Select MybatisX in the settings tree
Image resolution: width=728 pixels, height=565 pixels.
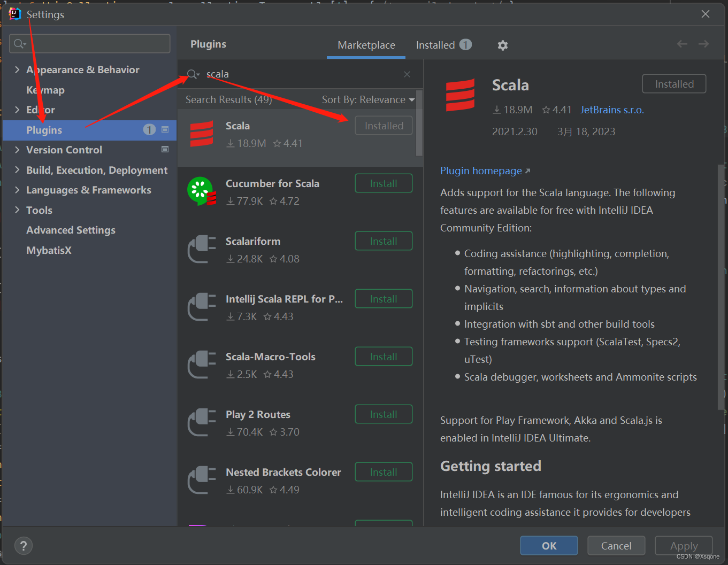click(x=49, y=250)
